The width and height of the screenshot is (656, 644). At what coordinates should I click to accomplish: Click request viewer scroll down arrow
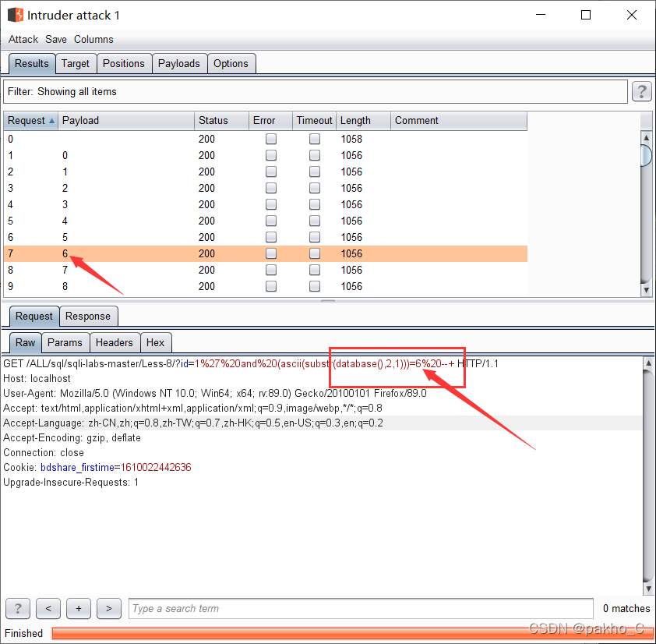[x=648, y=589]
